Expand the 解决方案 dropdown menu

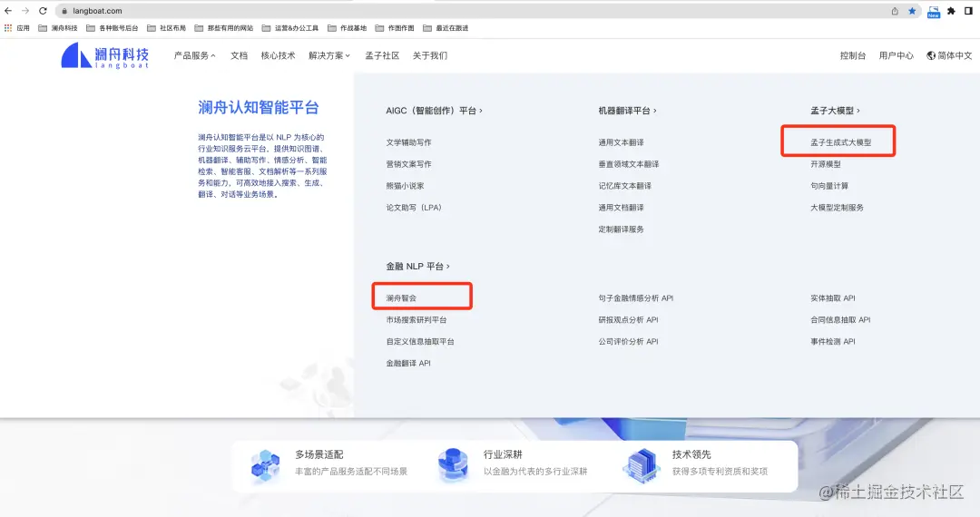329,55
